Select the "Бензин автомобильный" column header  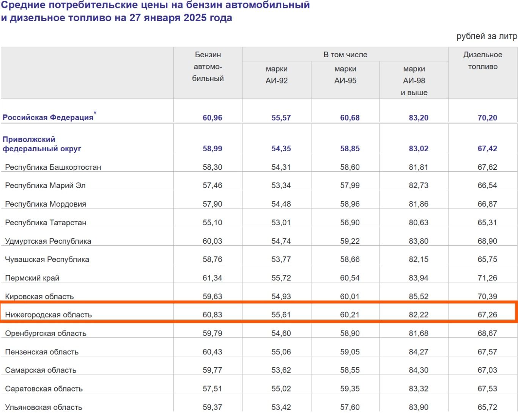pos(208,67)
